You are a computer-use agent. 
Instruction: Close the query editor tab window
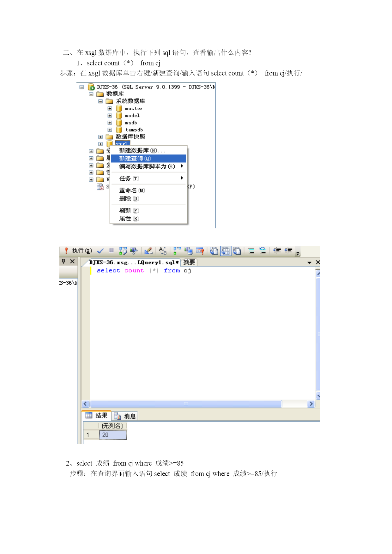(x=318, y=262)
